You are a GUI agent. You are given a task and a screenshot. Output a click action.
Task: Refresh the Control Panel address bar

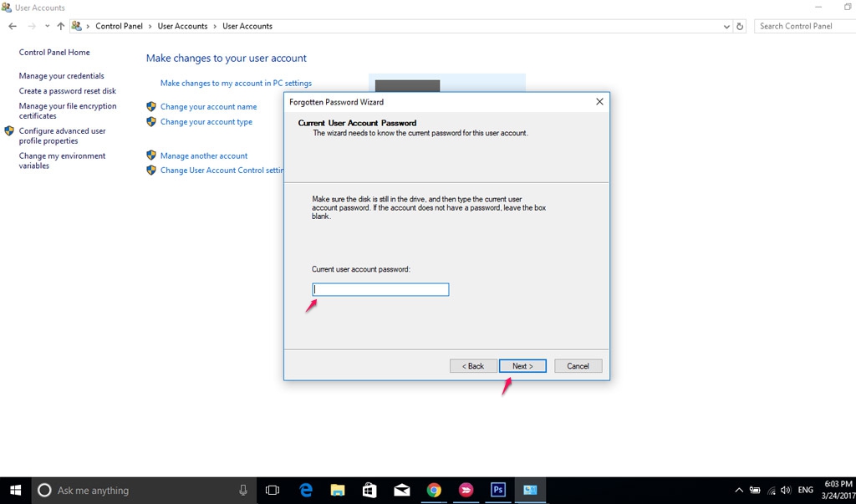[740, 26]
